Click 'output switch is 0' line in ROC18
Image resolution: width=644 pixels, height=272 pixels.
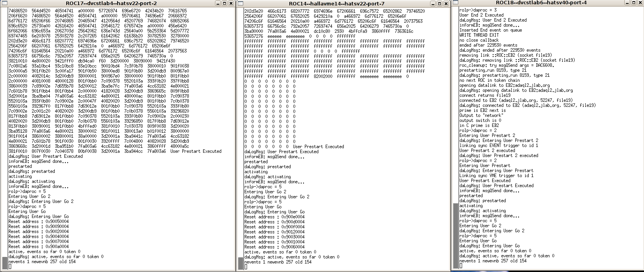pos(480,120)
